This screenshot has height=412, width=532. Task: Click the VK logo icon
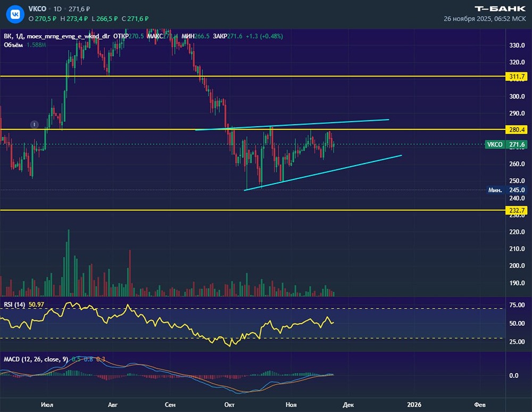[15, 14]
